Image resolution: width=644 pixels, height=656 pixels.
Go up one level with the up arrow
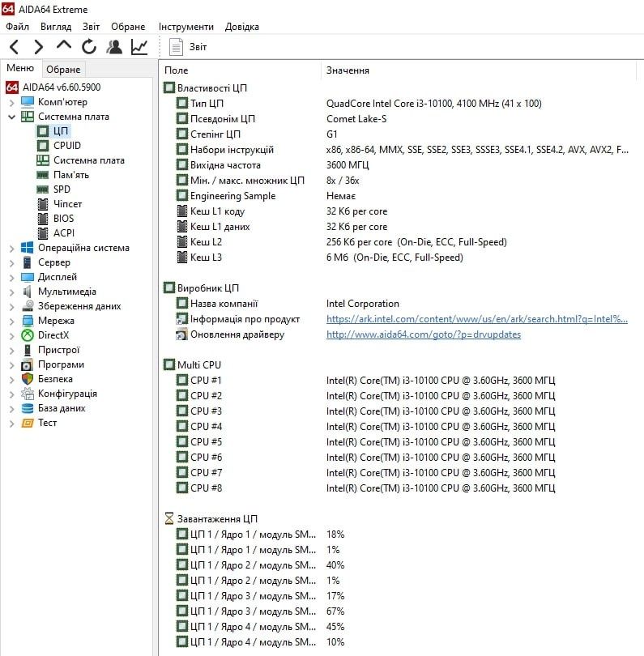64,45
